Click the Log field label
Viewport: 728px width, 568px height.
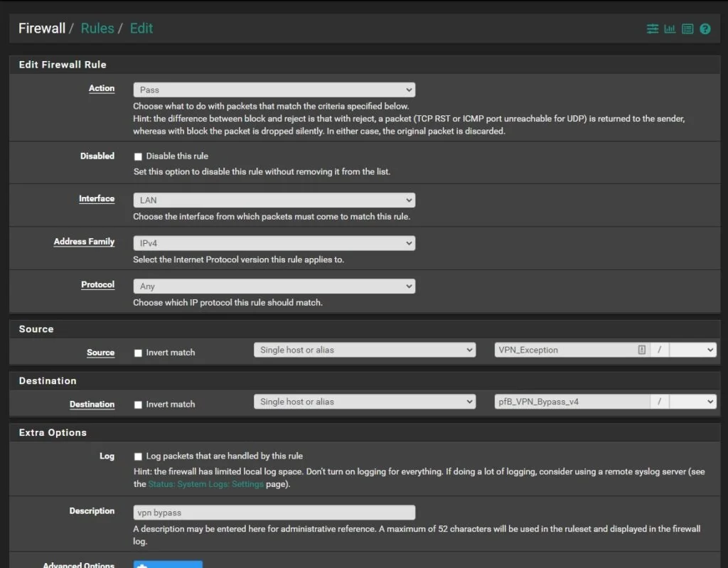[107, 456]
